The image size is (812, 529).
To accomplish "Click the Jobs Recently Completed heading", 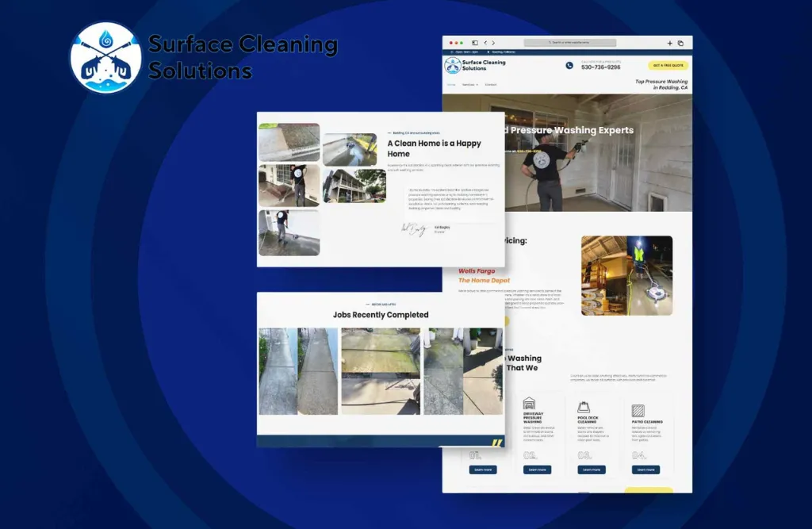I will point(381,315).
